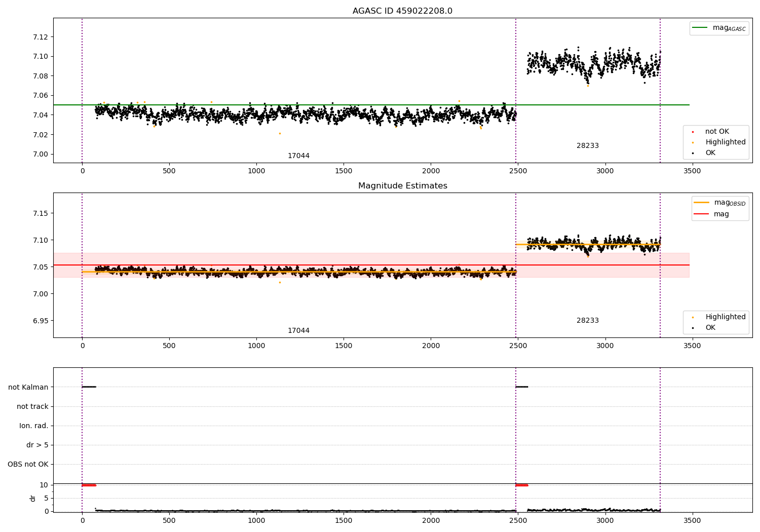The height and width of the screenshot is (532, 760).
Task: Select the green mag AGASC legend entry
Action: click(x=719, y=28)
